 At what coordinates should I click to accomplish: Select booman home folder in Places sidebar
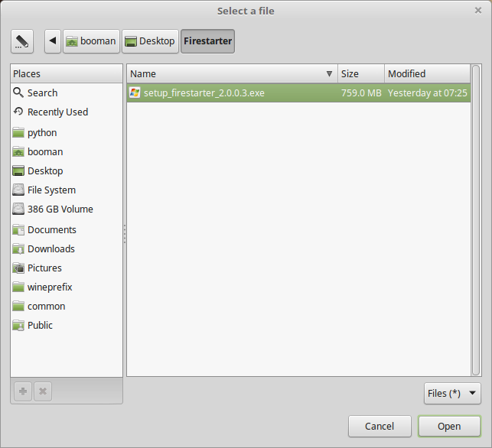(x=67, y=151)
